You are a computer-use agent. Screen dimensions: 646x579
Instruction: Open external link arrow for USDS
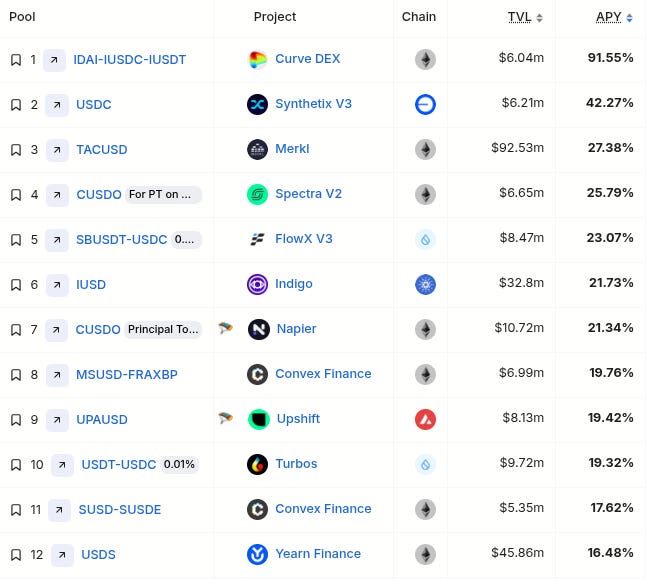click(62, 555)
